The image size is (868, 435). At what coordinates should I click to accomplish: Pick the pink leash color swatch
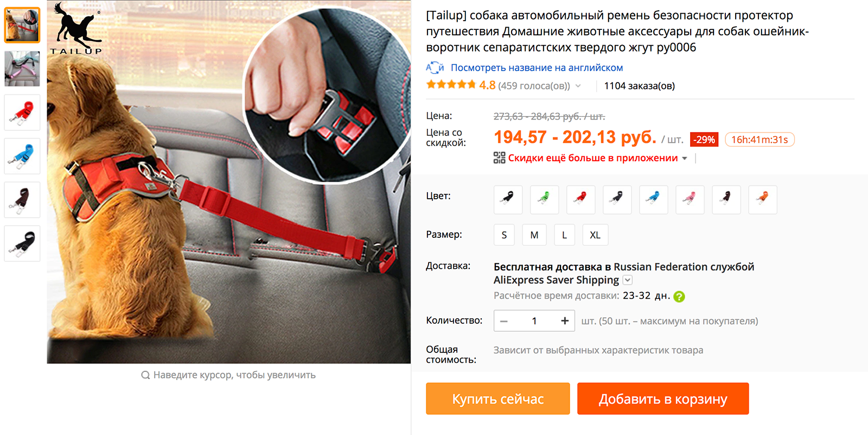pos(690,200)
